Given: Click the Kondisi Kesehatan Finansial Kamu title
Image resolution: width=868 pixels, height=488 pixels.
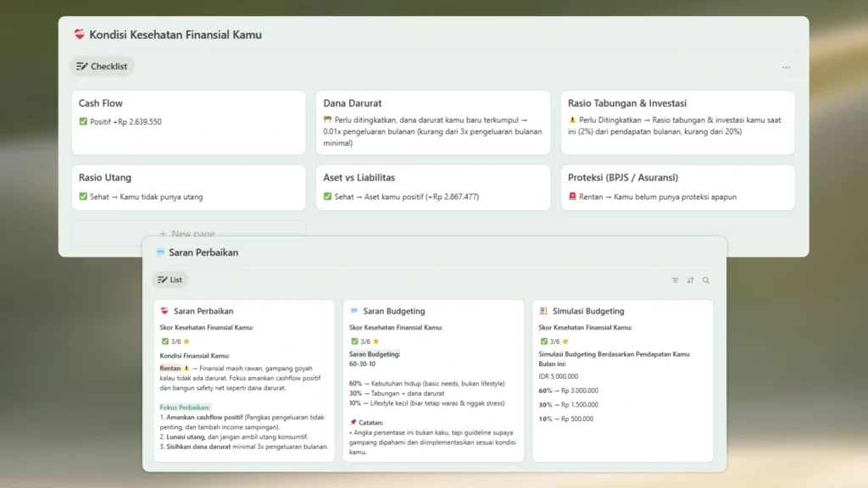Looking at the screenshot, I should 175,35.
